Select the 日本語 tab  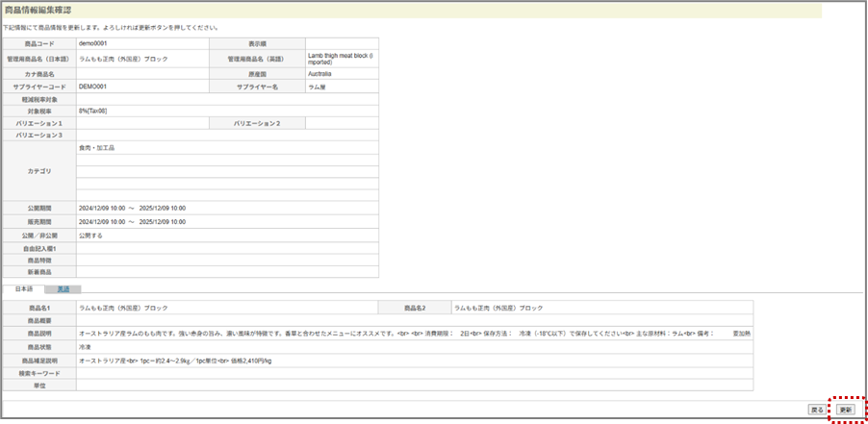pos(22,288)
